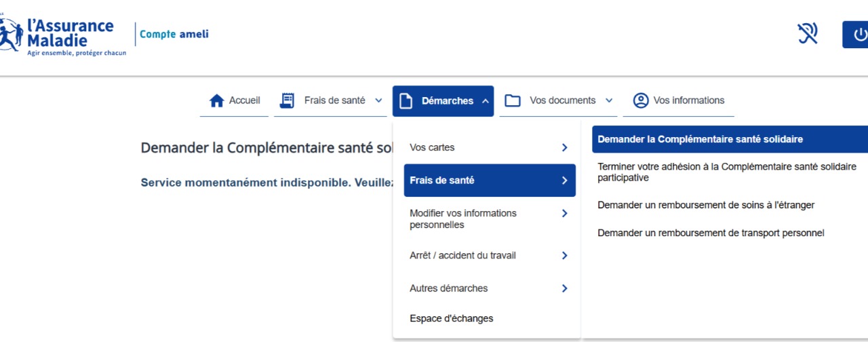
Task: Click the folder icon beside Vos documents
Action: point(513,100)
